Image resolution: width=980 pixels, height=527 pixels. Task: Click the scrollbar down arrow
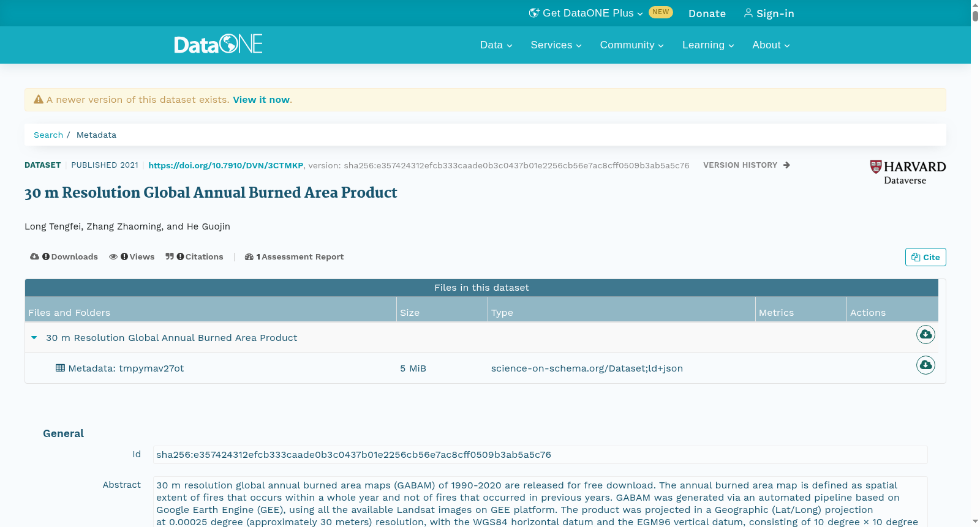975,521
